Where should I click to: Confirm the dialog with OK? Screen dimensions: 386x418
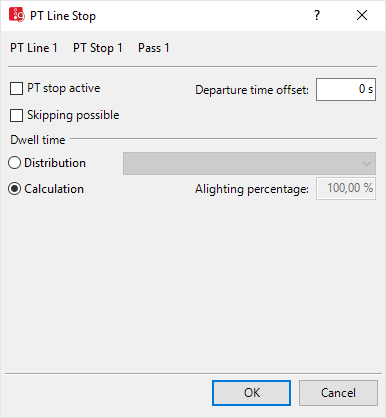click(x=251, y=393)
